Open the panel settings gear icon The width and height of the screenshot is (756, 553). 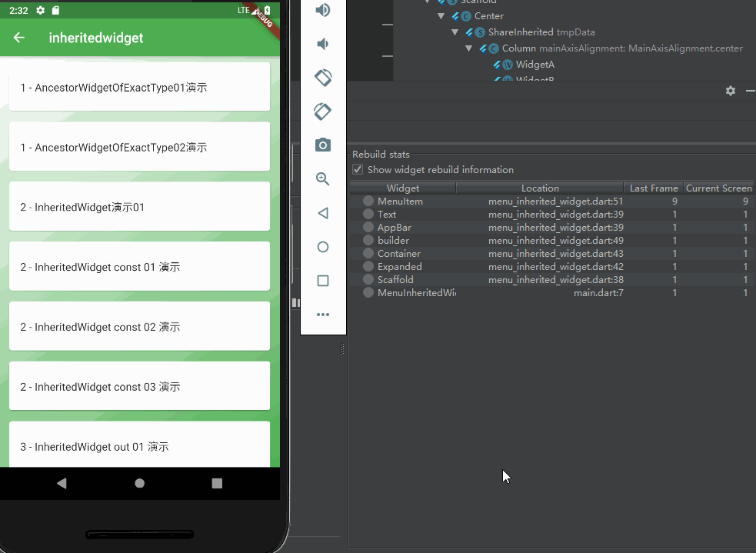(x=731, y=91)
